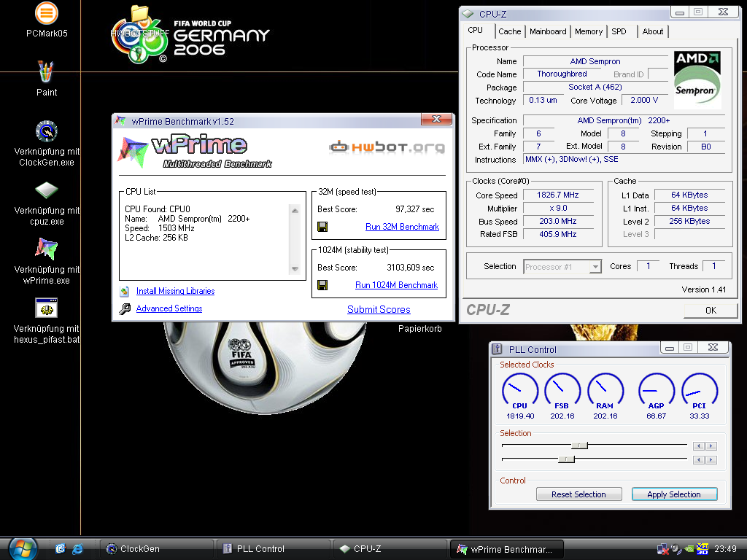This screenshot has width=747, height=560.
Task: Click Reset Selection in PLL Control
Action: click(578, 494)
